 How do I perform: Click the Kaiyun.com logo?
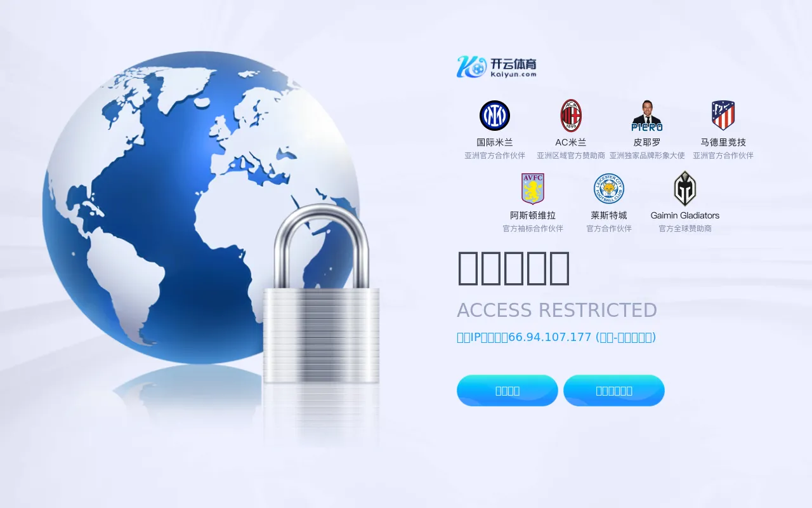tap(497, 67)
